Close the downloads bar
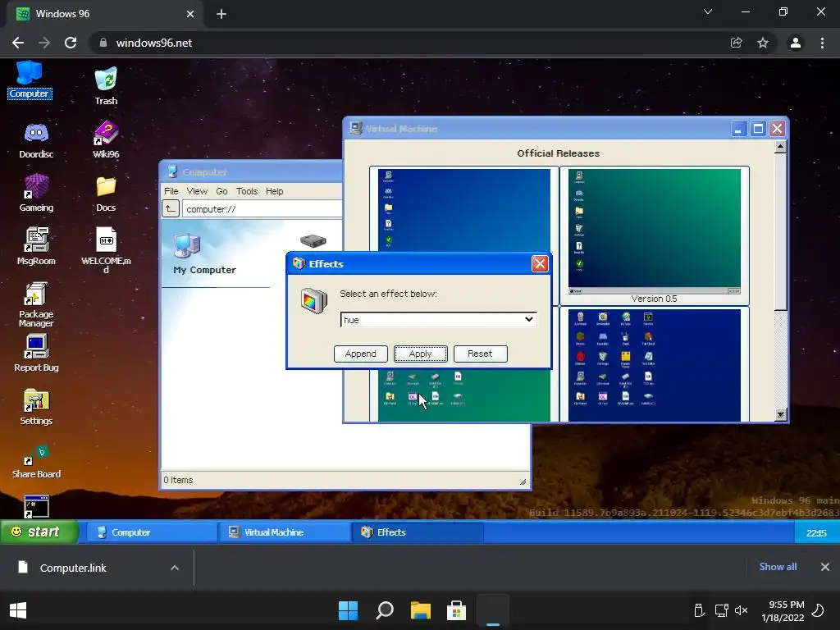The width and height of the screenshot is (840, 630). click(825, 567)
